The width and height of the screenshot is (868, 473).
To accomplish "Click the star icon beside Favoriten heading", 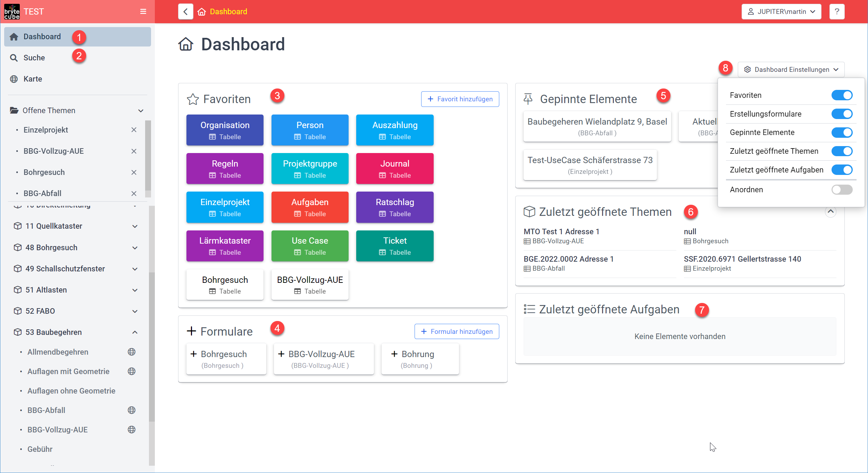I will click(193, 99).
